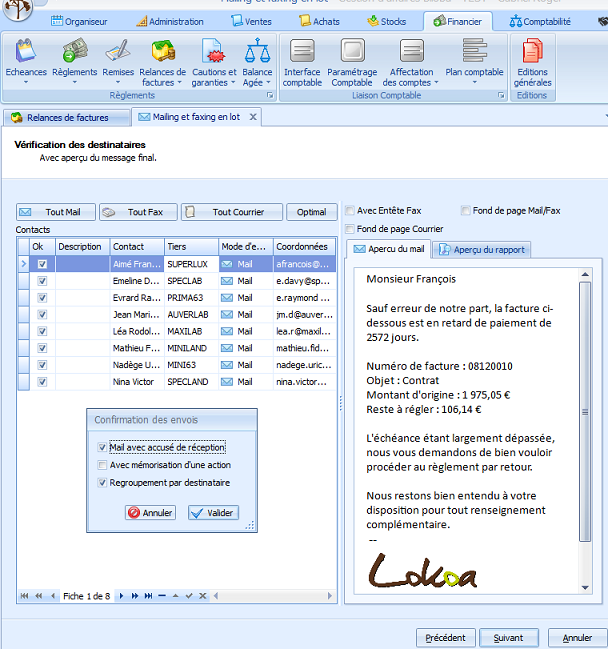Open the Règlements money icon
The width and height of the screenshot is (608, 649).
[75, 50]
